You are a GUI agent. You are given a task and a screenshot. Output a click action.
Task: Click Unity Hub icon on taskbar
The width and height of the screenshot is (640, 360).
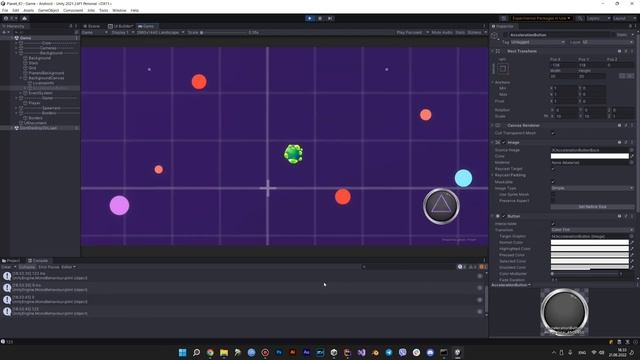point(334,352)
